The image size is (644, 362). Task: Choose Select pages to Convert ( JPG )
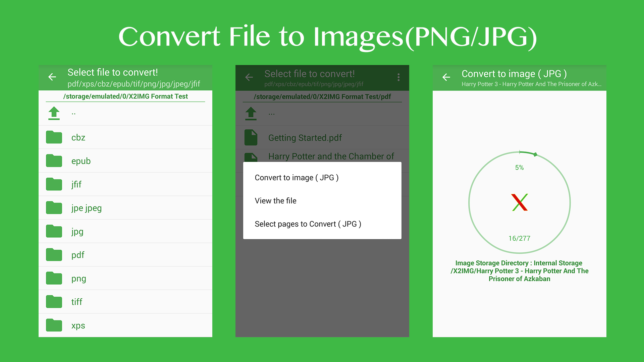[308, 224]
